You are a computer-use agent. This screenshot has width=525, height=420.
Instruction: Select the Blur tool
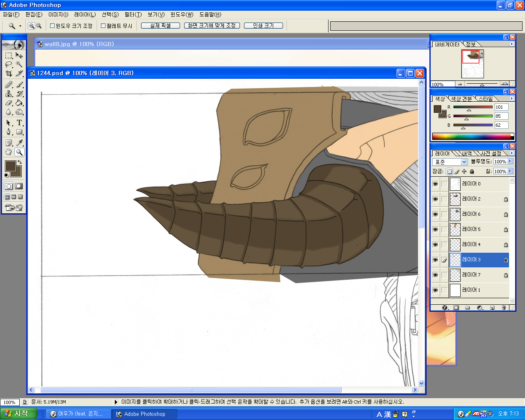pyautogui.click(x=9, y=112)
